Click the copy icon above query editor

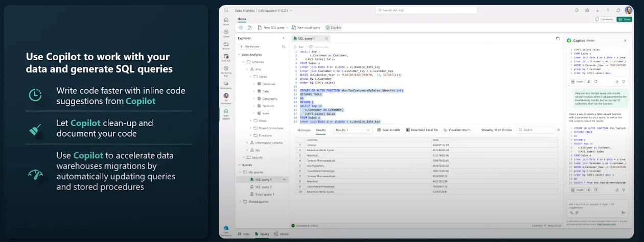click(558, 38)
